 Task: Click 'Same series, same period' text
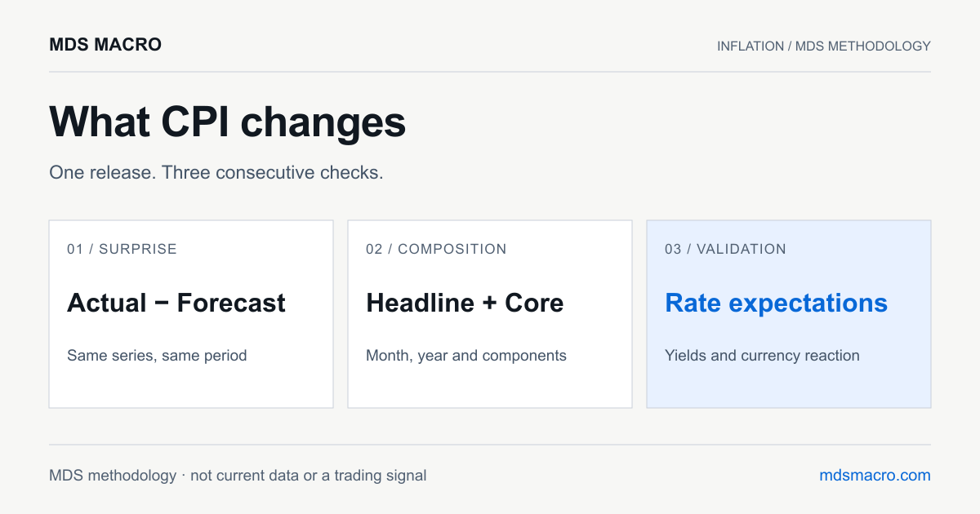[157, 356]
